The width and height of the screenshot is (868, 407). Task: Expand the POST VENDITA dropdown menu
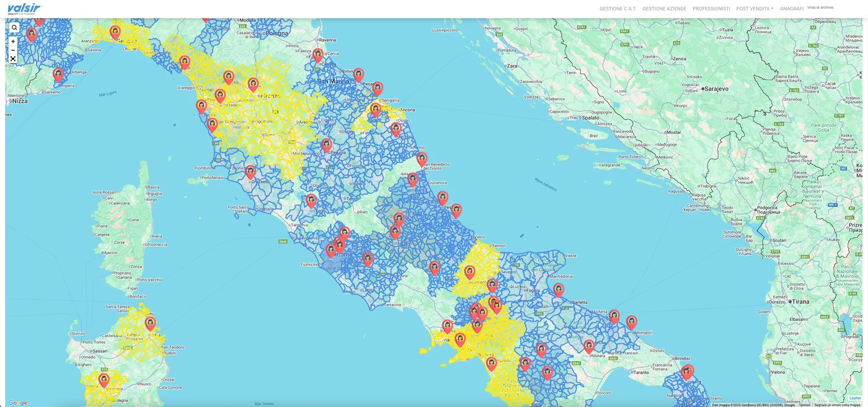pos(755,9)
